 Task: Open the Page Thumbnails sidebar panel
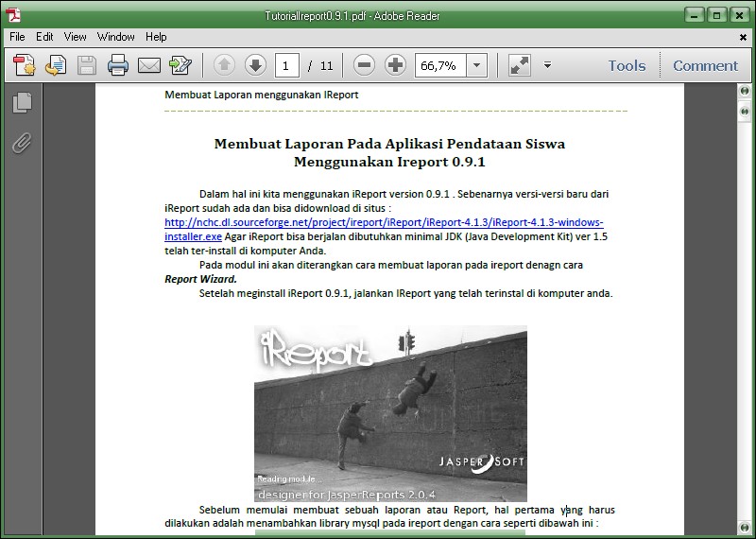pyautogui.click(x=22, y=102)
